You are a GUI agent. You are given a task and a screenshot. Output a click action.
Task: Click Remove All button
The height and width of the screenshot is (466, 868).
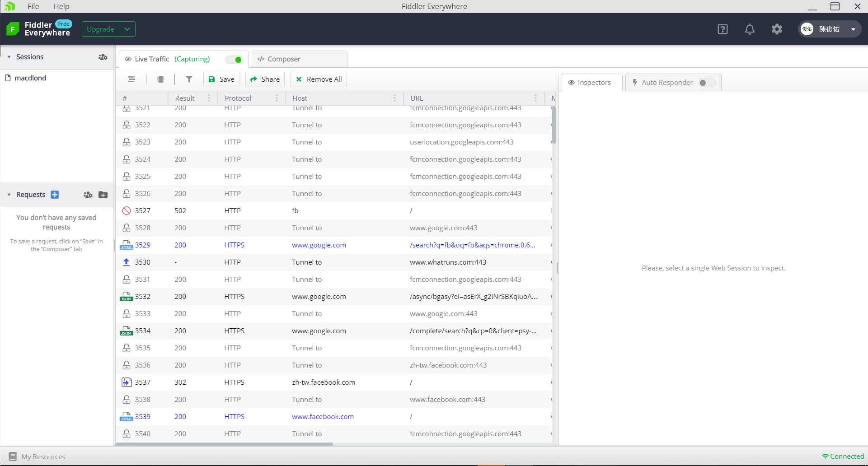tap(319, 79)
